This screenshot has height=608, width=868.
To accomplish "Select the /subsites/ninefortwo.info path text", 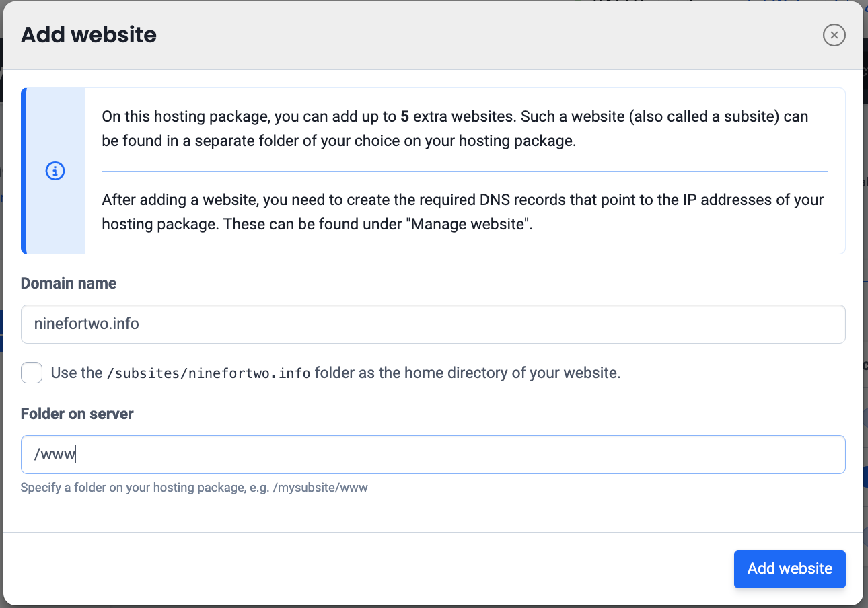I will pyautogui.click(x=209, y=373).
